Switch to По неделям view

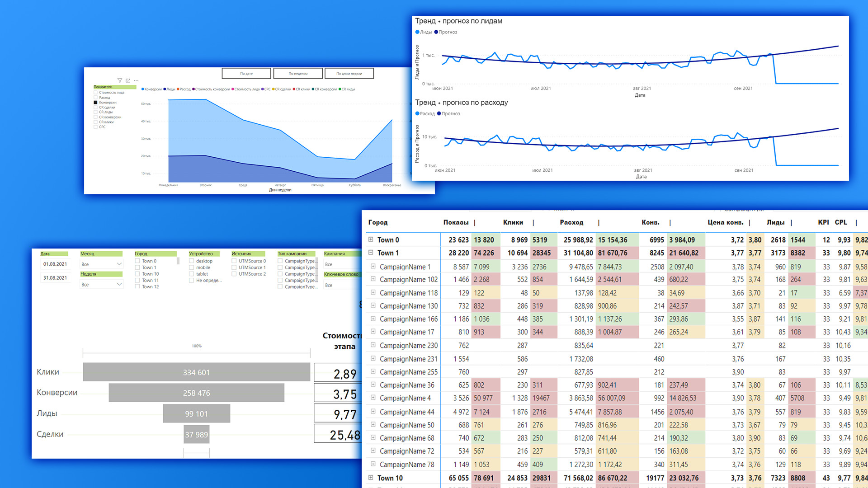(x=298, y=73)
